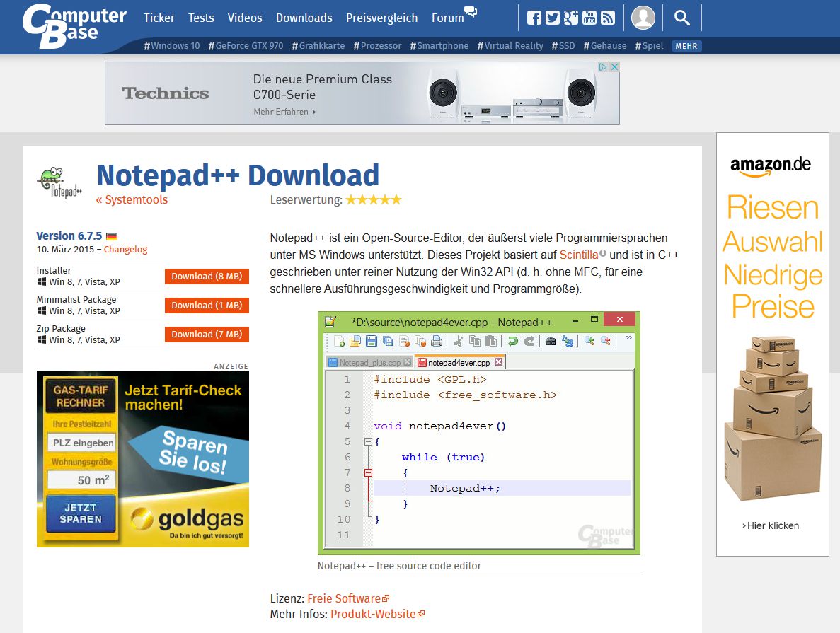Open the RSS feed icon in header
The image size is (840, 633).
(607, 18)
